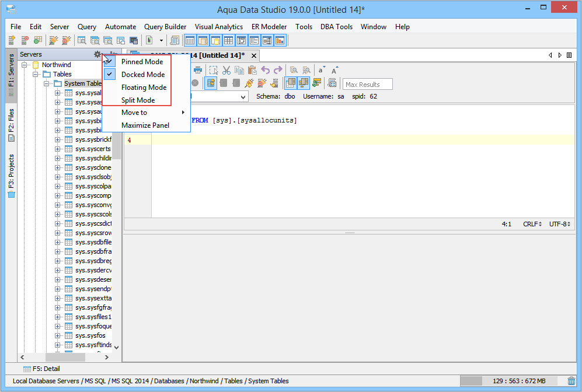Expand the sys.sysfos table node
Screen dimensions: 582x392
[58, 335]
